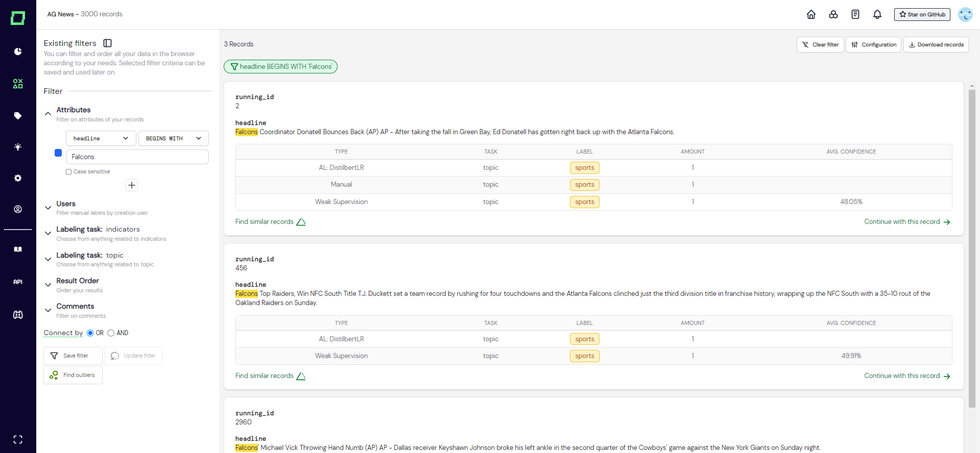Open the overview pie chart page
Image resolution: width=980 pixels, height=453 pixels.
tap(18, 52)
